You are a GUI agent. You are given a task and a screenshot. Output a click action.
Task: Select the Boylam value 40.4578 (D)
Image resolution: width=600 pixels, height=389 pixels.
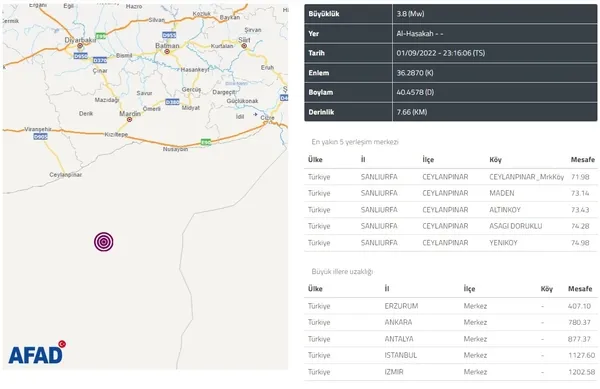tap(415, 92)
